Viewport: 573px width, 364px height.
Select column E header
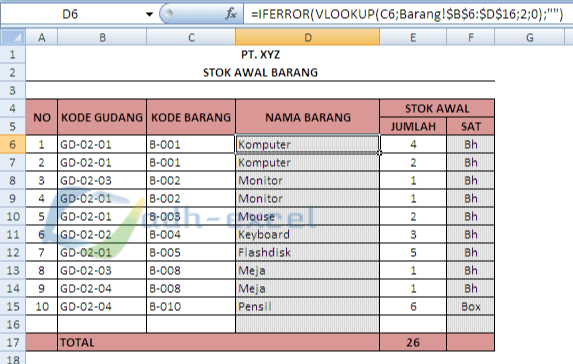[x=413, y=37]
